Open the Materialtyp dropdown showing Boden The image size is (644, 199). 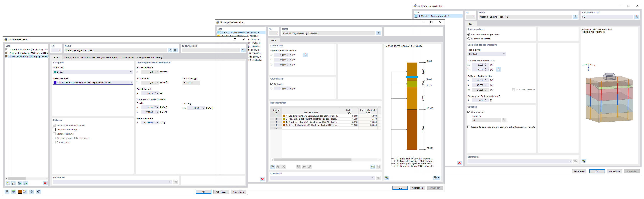click(x=93, y=72)
